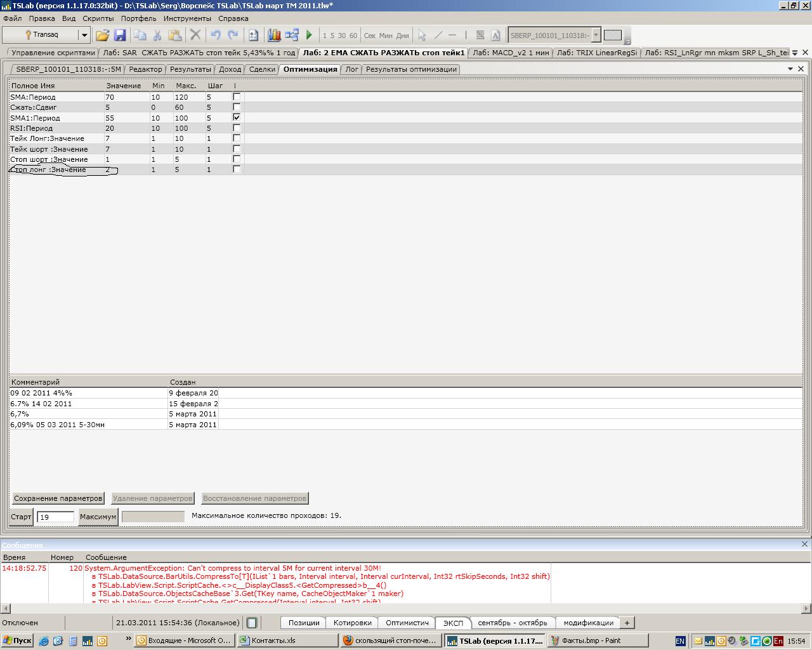
Task: Switch to Результаты оптимизации tab
Action: click(x=410, y=69)
